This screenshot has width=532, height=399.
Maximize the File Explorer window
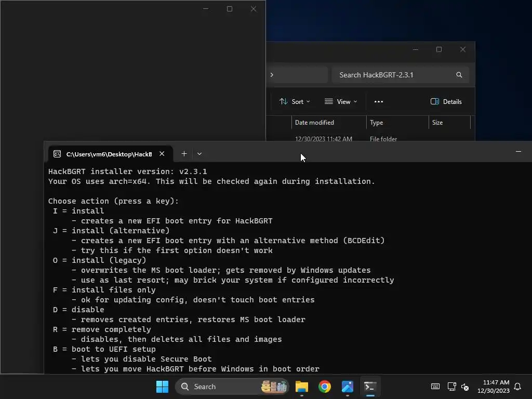[x=439, y=49]
